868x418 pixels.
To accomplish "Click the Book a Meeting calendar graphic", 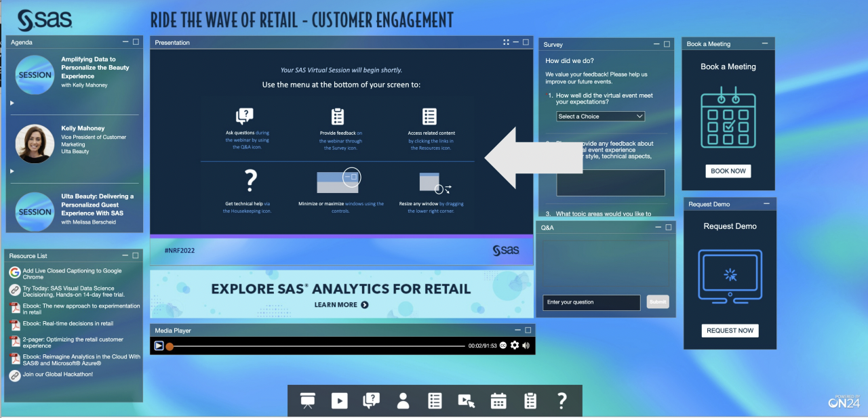I will 728,117.
